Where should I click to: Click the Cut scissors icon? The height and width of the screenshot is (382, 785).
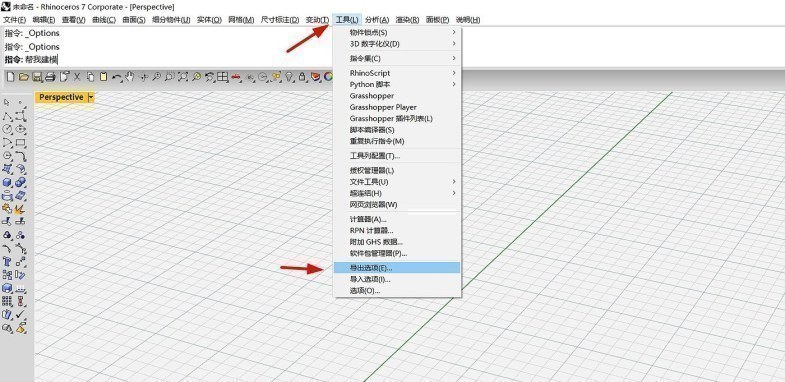(77, 77)
